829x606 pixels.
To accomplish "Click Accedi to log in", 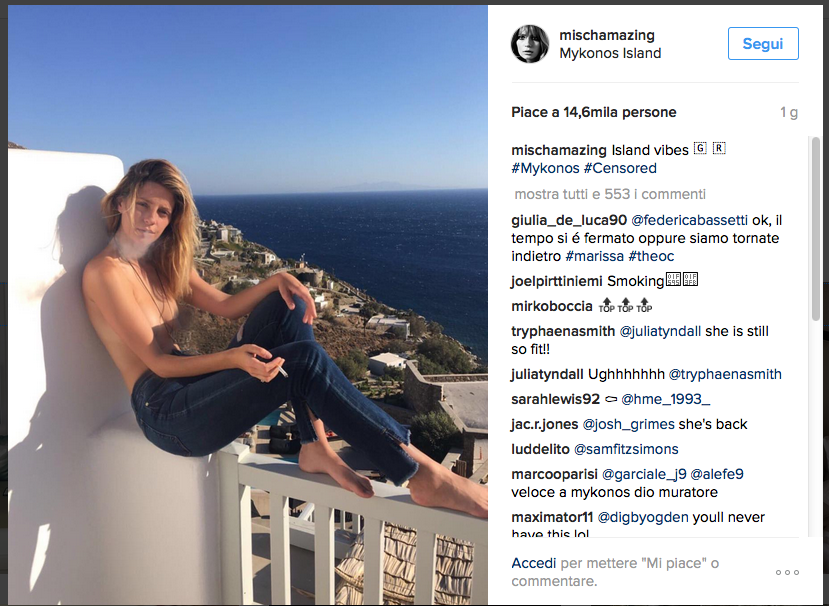I will pos(533,563).
